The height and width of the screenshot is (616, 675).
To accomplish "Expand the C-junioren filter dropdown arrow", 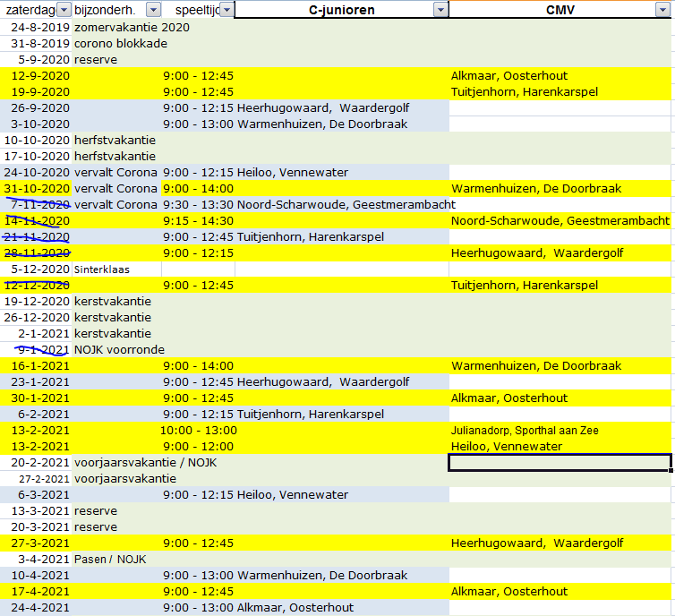I will point(439,10).
